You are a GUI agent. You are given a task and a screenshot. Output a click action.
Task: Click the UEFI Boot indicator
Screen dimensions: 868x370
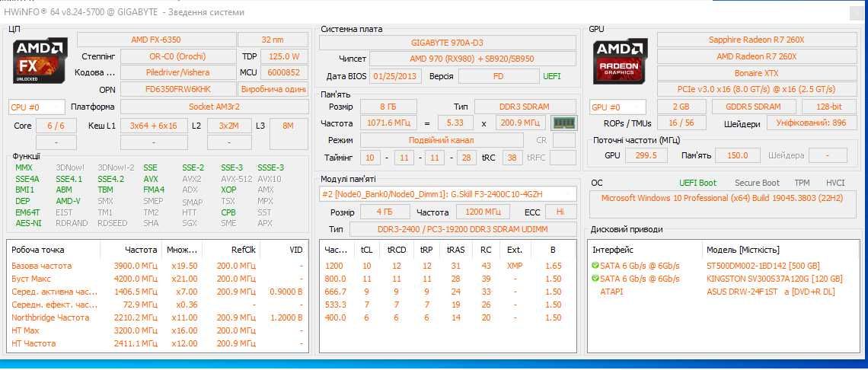click(x=697, y=183)
